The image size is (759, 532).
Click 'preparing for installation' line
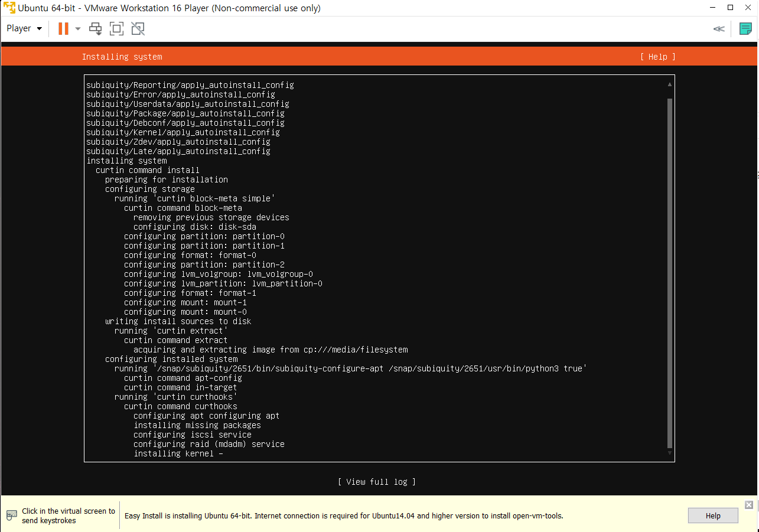[167, 179]
